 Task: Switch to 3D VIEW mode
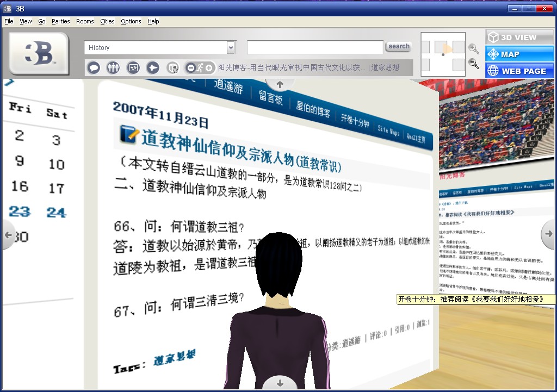[519, 38]
